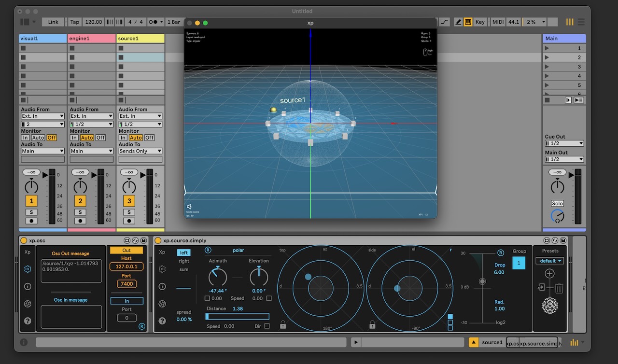
Task: Click xp.osc globe icon
Action: [x=28, y=304]
